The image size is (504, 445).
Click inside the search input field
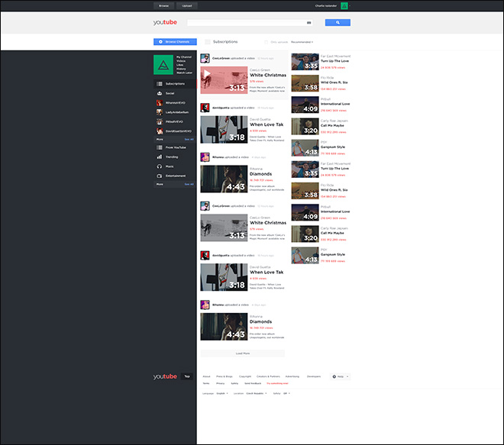click(244, 23)
